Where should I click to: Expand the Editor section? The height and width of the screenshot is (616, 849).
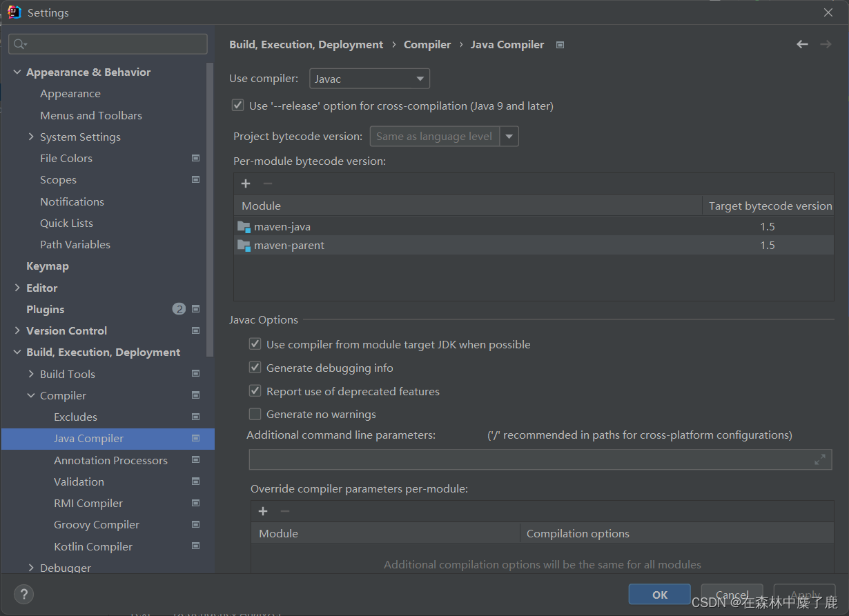click(17, 288)
